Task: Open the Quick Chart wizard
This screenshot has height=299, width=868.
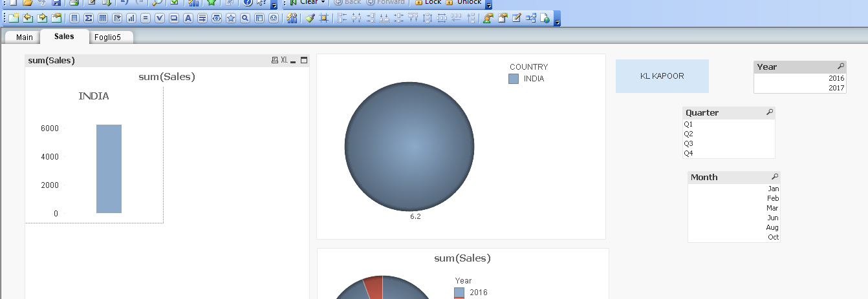Action: (x=292, y=18)
